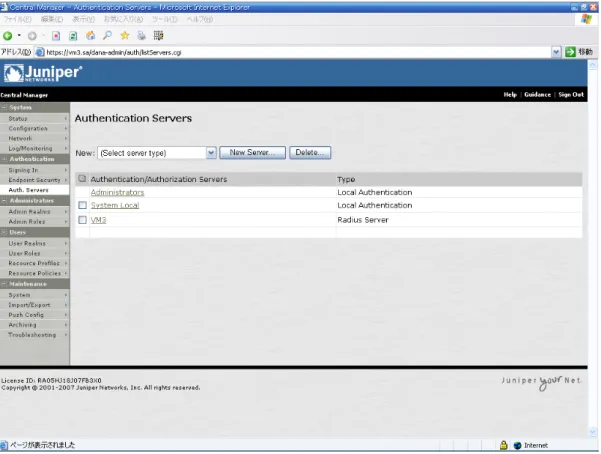601x454 pixels.
Task: Open Troubleshooting sidebar item
Action: coord(34,335)
